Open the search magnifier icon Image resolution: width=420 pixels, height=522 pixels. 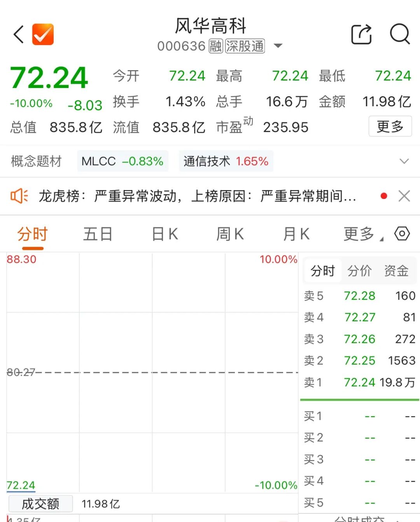(400, 34)
